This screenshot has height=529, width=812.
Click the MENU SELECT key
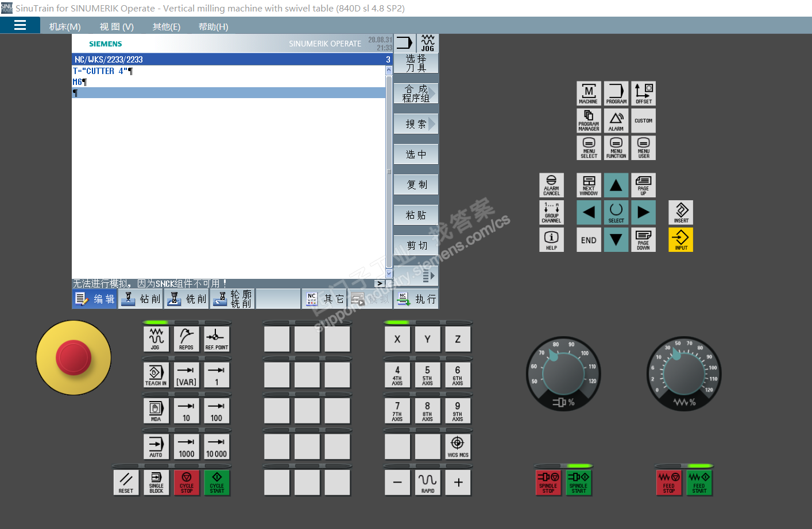[x=589, y=148]
